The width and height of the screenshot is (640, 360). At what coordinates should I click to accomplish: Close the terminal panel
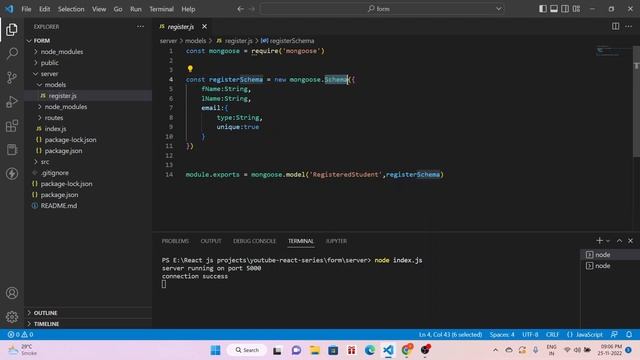(x=630, y=241)
